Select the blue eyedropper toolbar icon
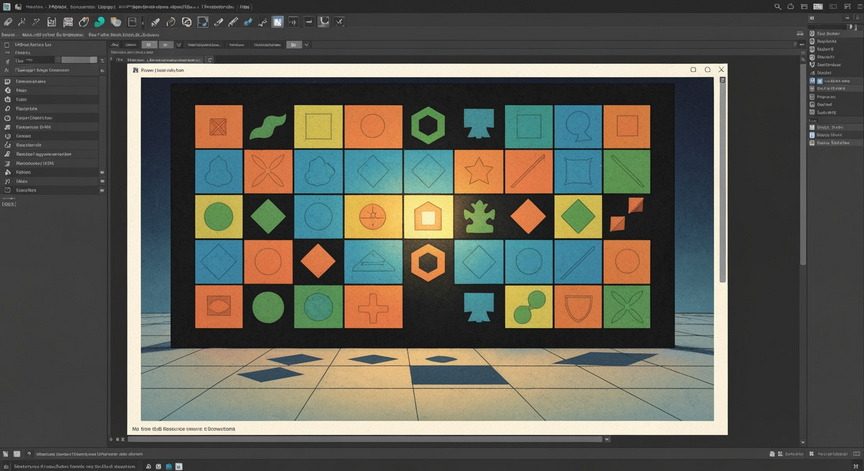This screenshot has width=864, height=471. (248, 22)
